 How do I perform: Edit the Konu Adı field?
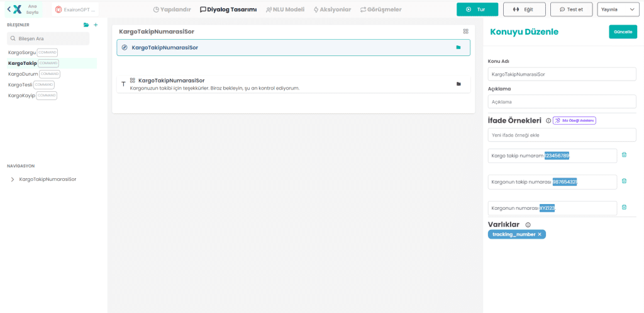point(562,74)
